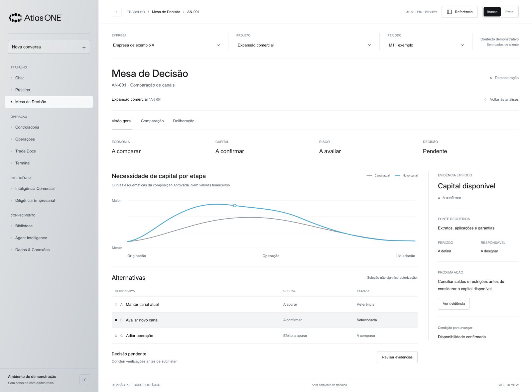
Task: Open the Abrir ambiente de trabalho link
Action: (329, 385)
